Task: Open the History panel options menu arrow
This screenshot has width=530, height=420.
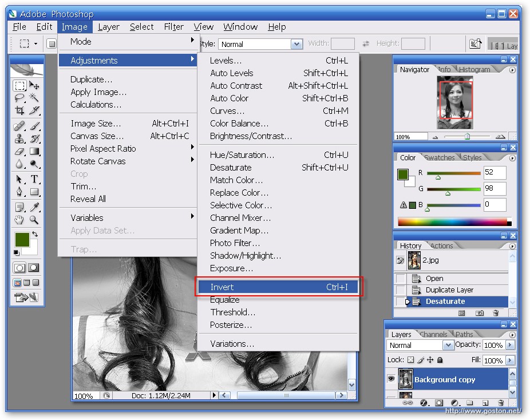Action: point(512,246)
